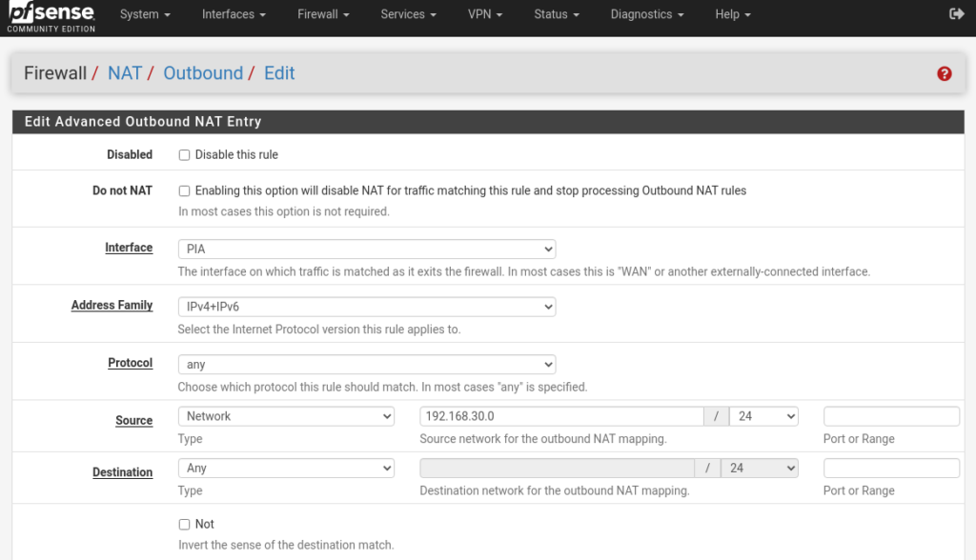This screenshot has height=560, width=976.
Task: Open the Interface dropdown showing PIA
Action: (x=367, y=249)
